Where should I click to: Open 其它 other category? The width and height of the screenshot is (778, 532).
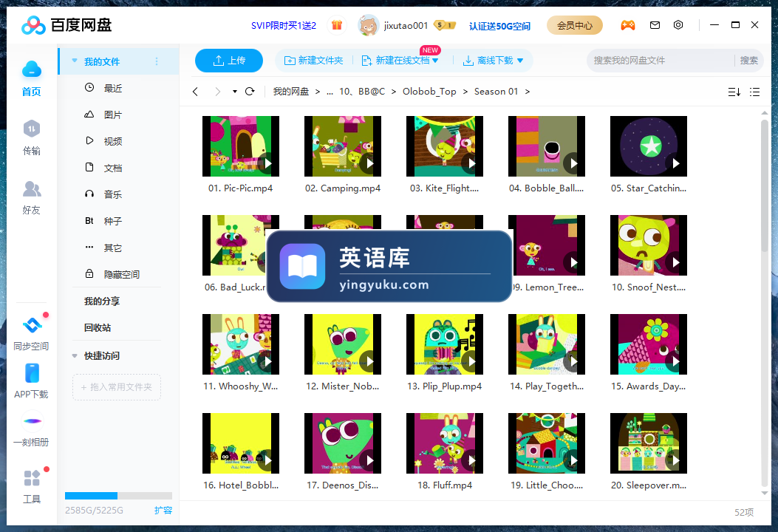pyautogui.click(x=112, y=248)
